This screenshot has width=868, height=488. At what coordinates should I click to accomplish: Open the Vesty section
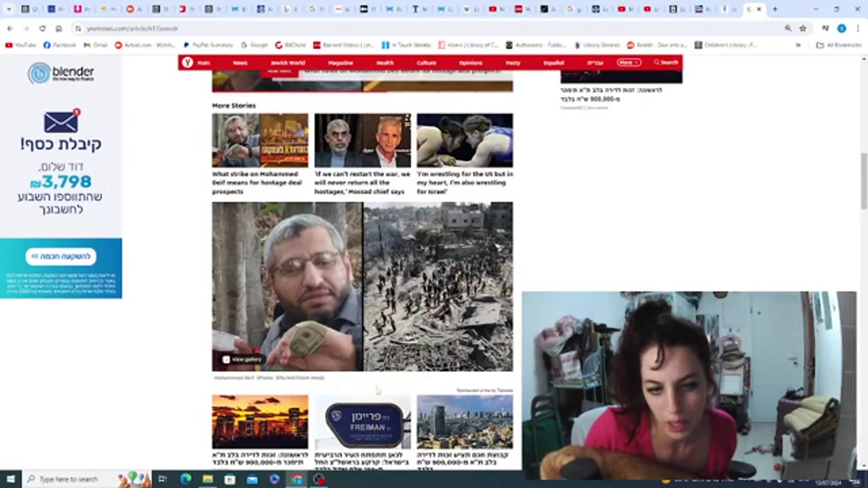coord(513,62)
